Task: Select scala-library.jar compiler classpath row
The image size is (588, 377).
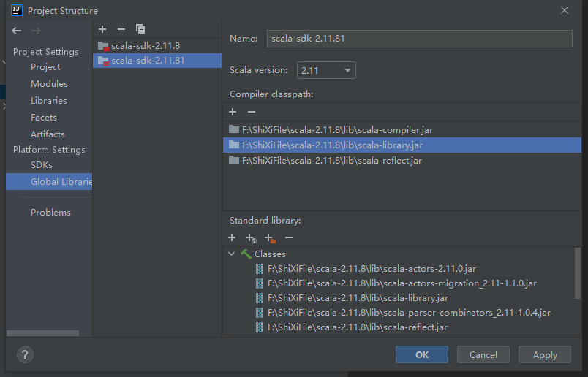Action: tap(402, 145)
